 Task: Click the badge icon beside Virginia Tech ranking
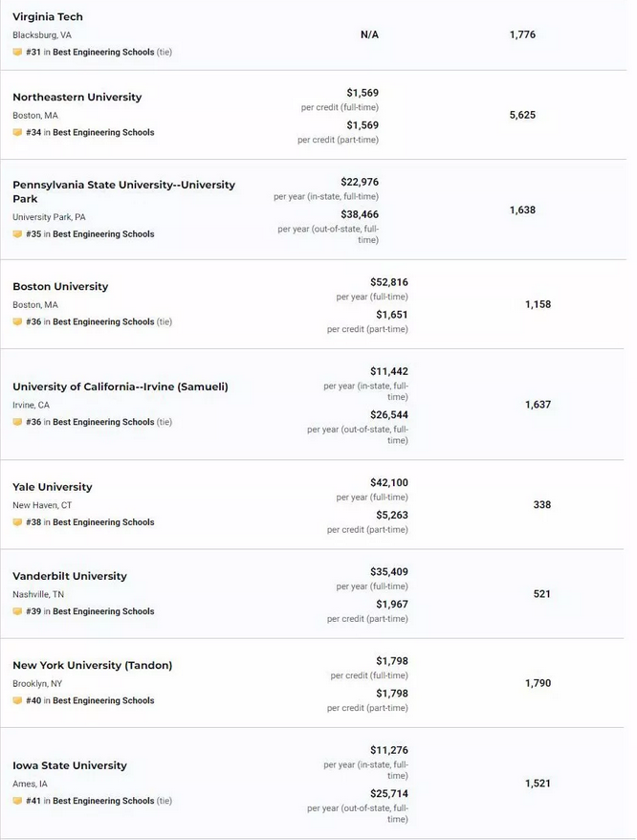[x=17, y=52]
